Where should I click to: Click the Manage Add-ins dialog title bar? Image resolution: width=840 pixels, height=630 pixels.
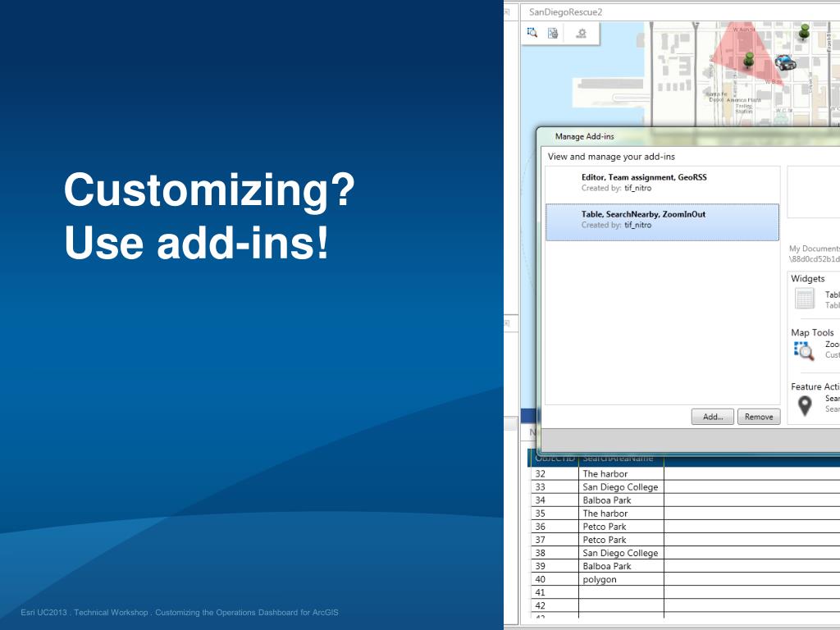688,136
